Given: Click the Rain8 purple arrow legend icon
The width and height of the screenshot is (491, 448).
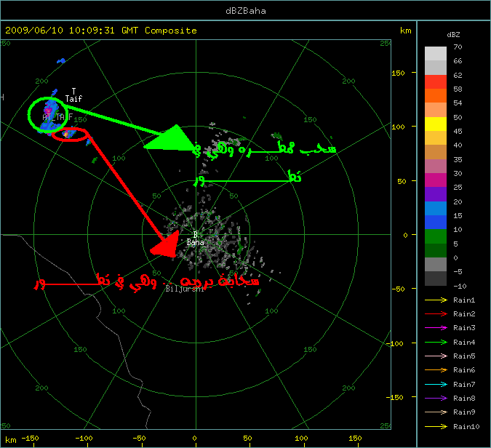Looking at the screenshot, I should coord(436,399).
